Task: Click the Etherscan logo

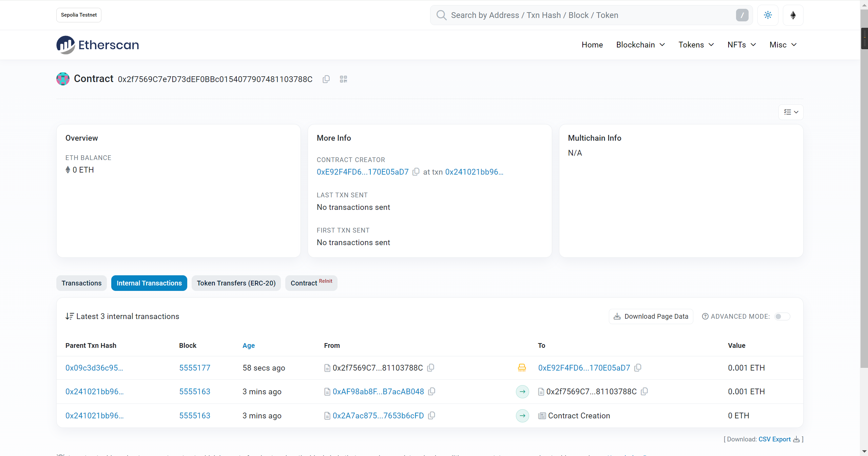Action: coord(98,45)
